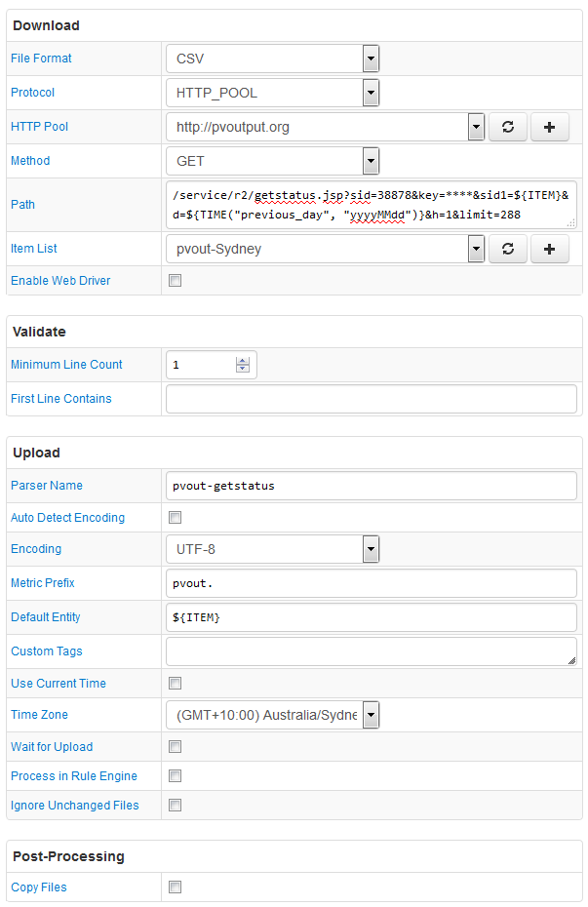The width and height of the screenshot is (588, 907).
Task: Click the Default Entity label link
Action: point(45,617)
